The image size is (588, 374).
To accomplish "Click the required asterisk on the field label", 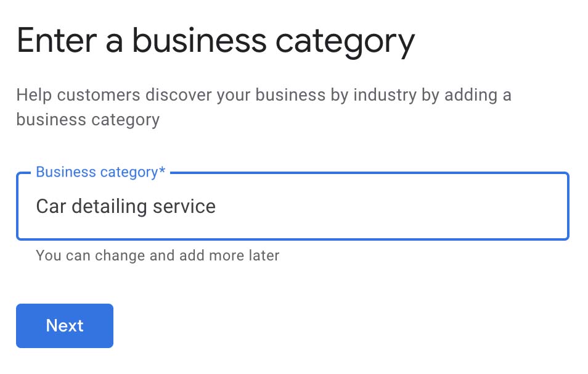I will (x=163, y=172).
